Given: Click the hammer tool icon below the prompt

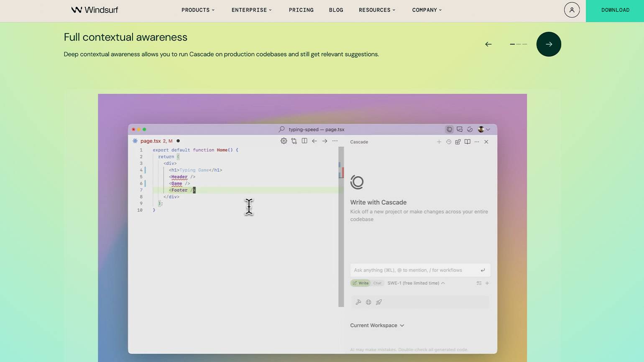Looking at the screenshot, I should click(x=358, y=302).
